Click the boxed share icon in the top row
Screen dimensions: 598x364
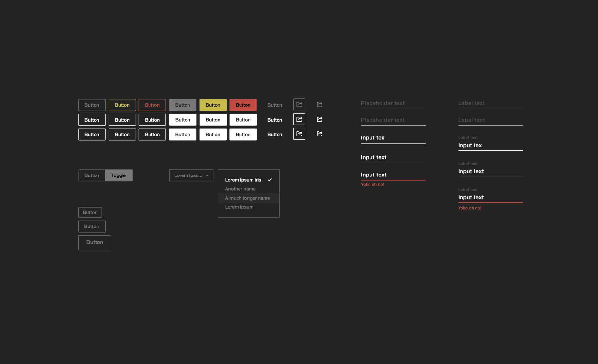pyautogui.click(x=299, y=104)
